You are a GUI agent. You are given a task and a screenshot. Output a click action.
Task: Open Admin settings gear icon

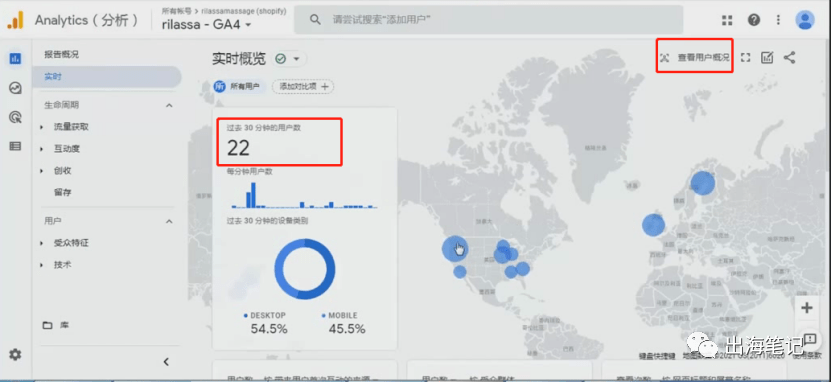click(15, 354)
